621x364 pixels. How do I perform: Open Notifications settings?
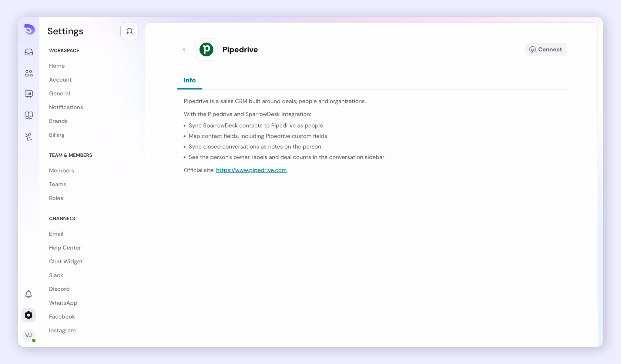click(66, 107)
